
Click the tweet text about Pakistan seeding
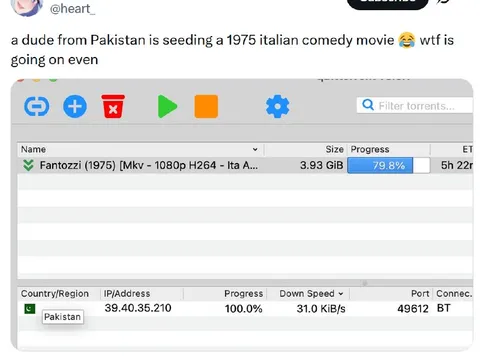(232, 50)
